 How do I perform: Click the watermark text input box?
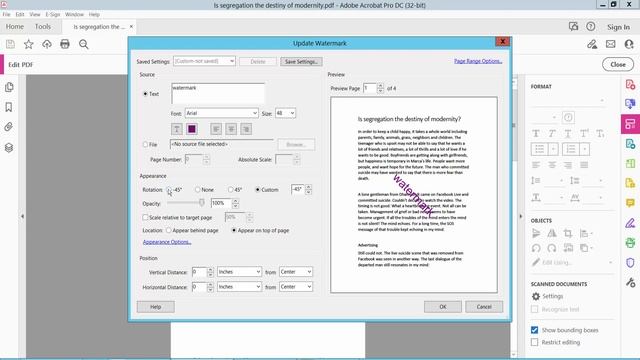(218, 93)
